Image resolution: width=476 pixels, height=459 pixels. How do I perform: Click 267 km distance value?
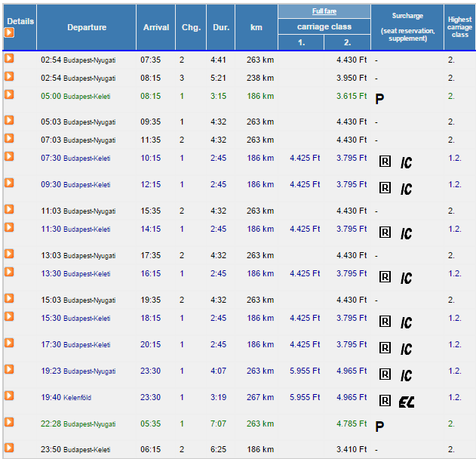(260, 397)
